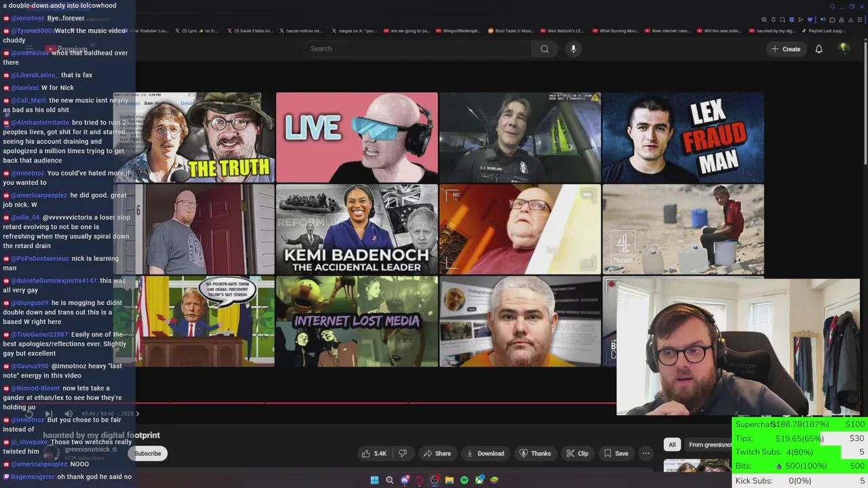
Task: Click chat username @Nimrod-Bleent
Action: click(x=35, y=388)
